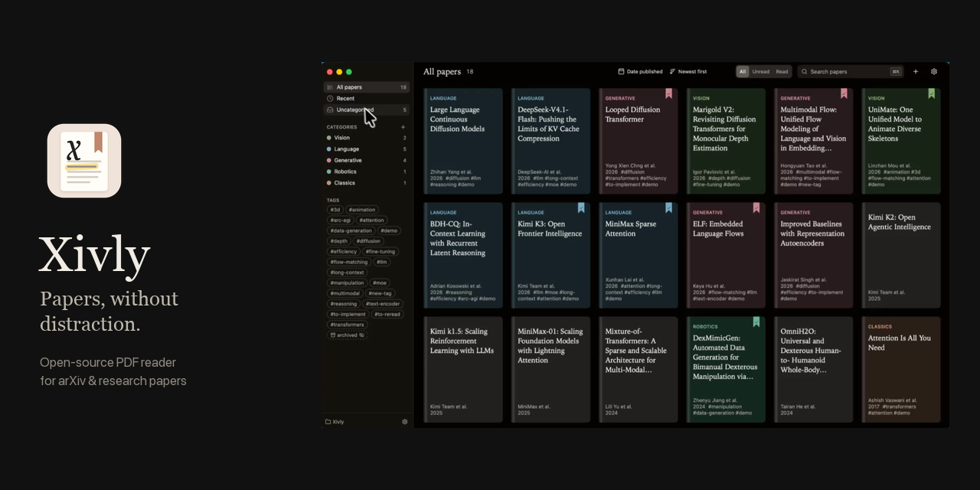Select the Generative category
The image size is (980, 490).
[367, 161]
